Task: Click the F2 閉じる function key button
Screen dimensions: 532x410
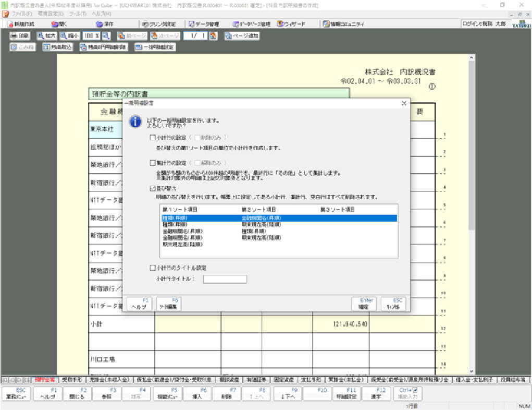Action: pyautogui.click(x=77, y=393)
